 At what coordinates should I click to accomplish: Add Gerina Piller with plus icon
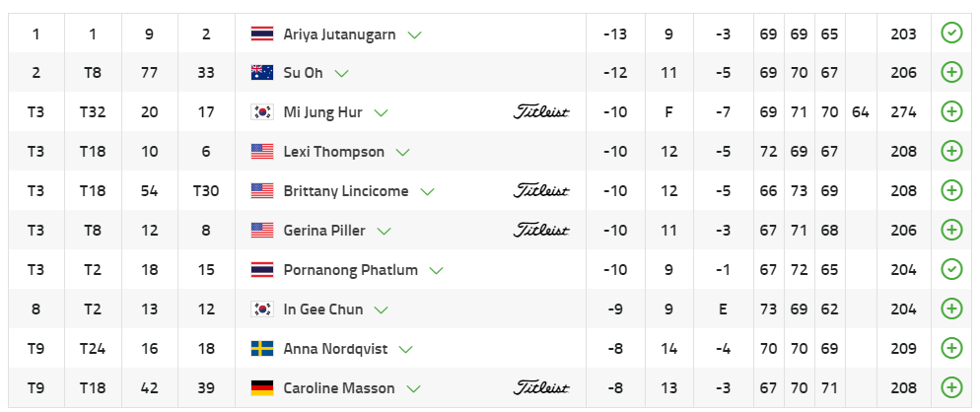pos(951,231)
